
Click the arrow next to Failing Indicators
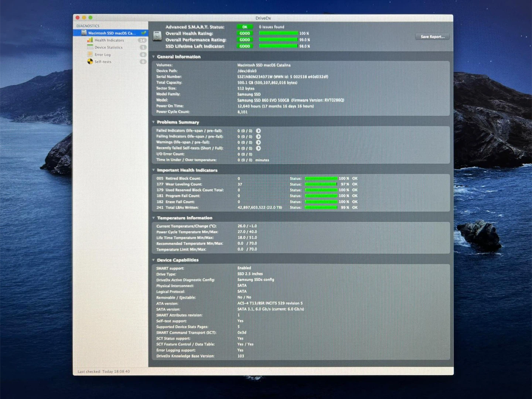tap(258, 137)
